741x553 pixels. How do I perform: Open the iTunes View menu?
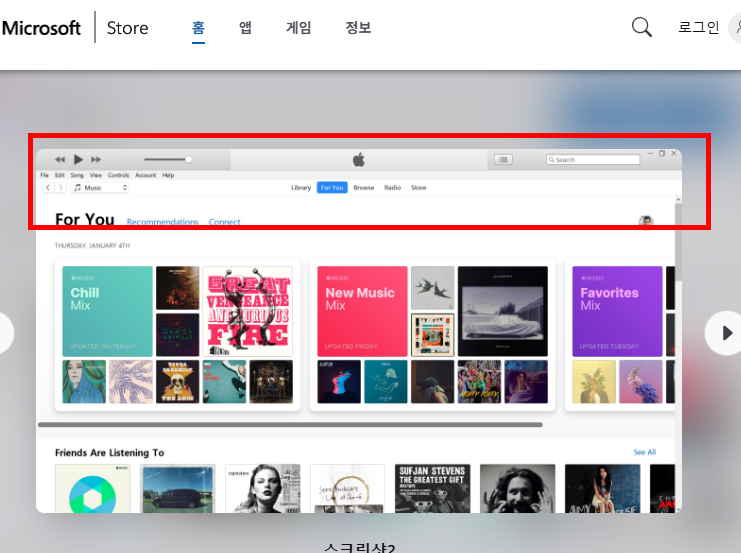click(96, 175)
